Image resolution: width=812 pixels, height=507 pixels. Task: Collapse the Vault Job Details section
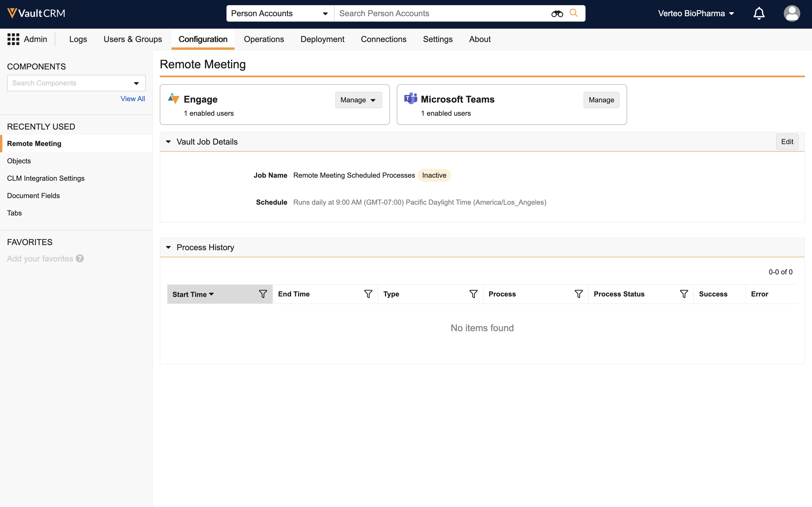pyautogui.click(x=168, y=142)
